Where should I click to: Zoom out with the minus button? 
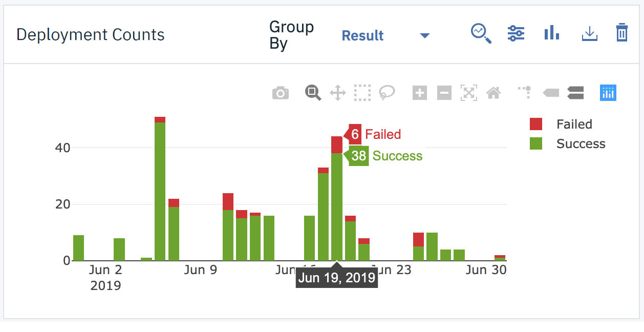point(444,93)
